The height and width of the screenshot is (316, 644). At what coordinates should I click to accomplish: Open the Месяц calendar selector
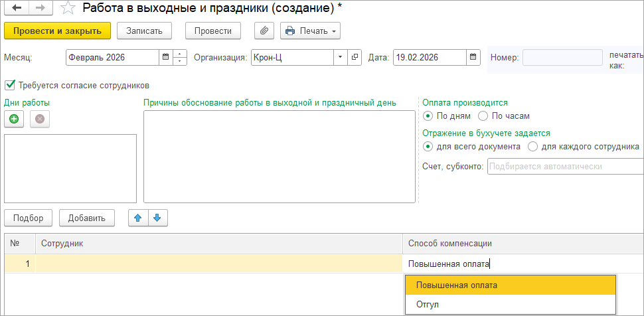164,58
